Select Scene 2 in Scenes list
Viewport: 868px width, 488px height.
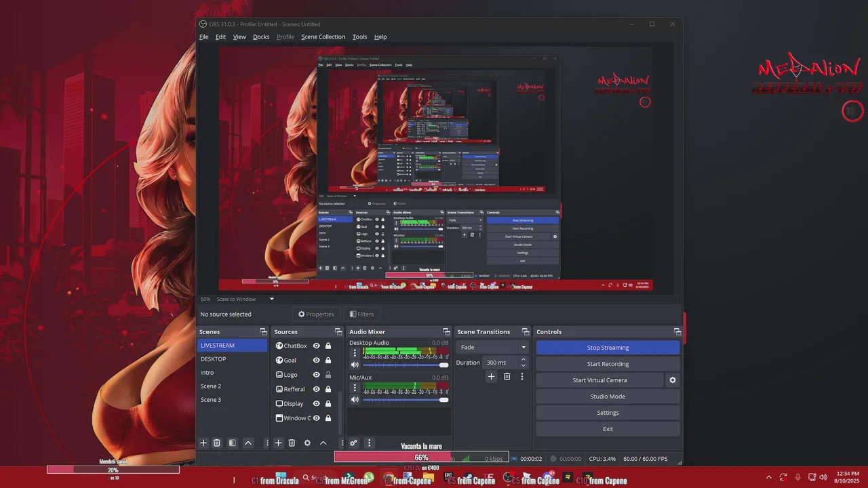pyautogui.click(x=232, y=386)
